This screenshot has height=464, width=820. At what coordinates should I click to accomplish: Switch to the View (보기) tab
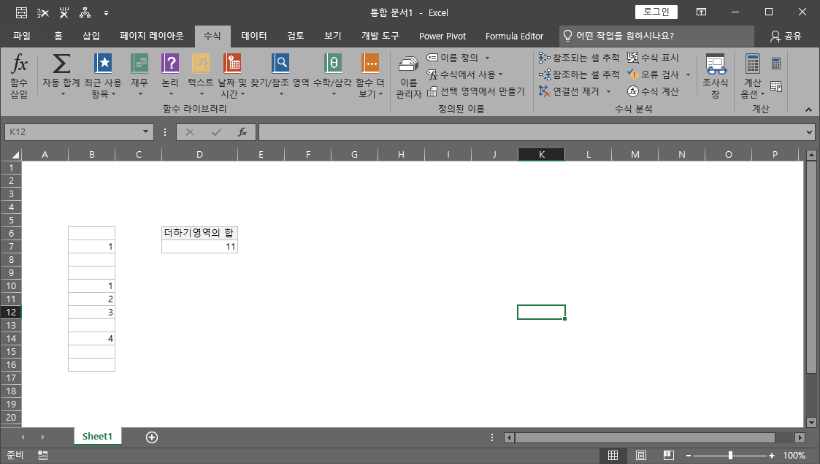click(333, 36)
